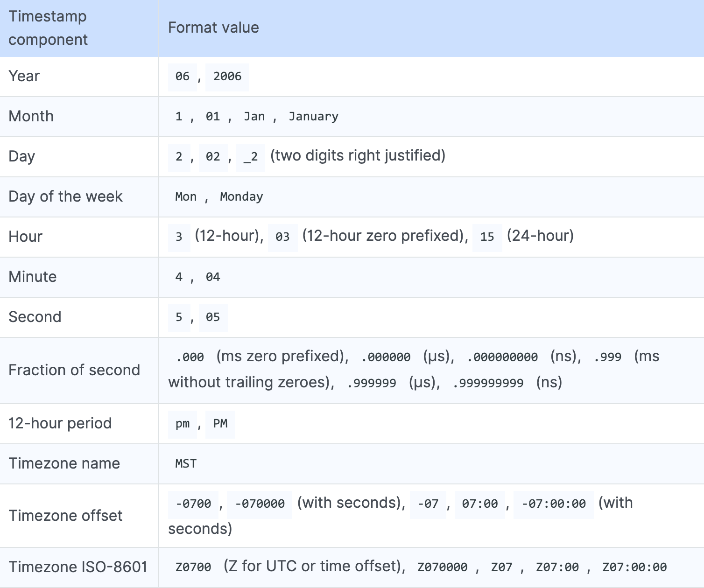Select the -07:00:00 timezone offset code
Screen dimensions: 704x588
click(554, 504)
